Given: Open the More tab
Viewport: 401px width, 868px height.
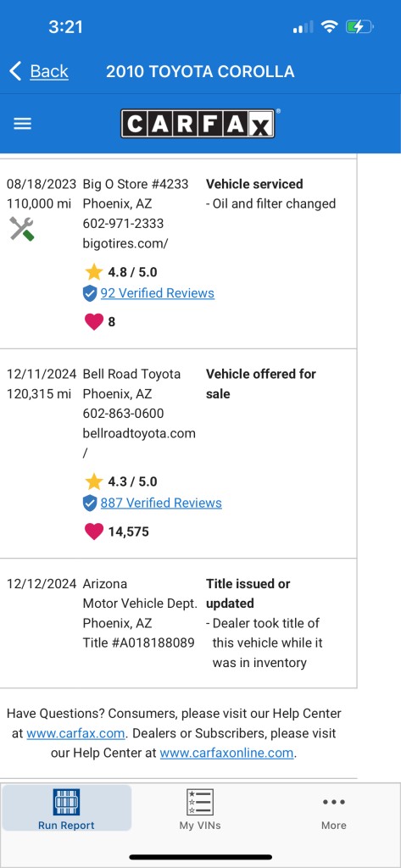Looking at the screenshot, I should pyautogui.click(x=334, y=808).
